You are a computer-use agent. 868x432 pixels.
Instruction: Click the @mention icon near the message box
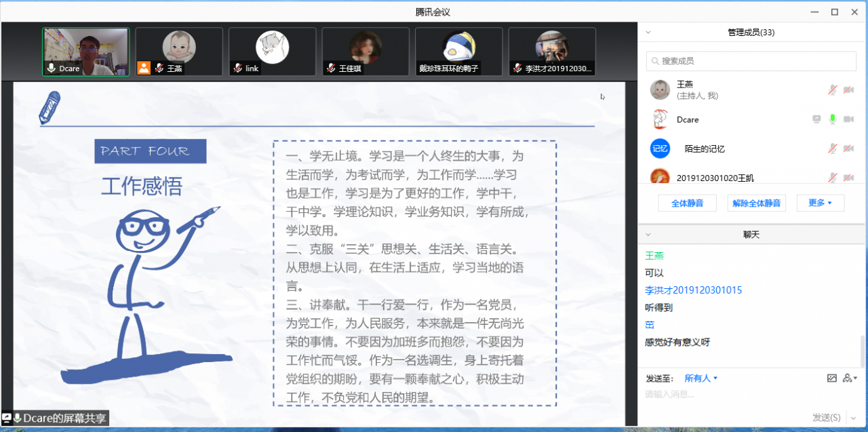pyautogui.click(x=848, y=377)
